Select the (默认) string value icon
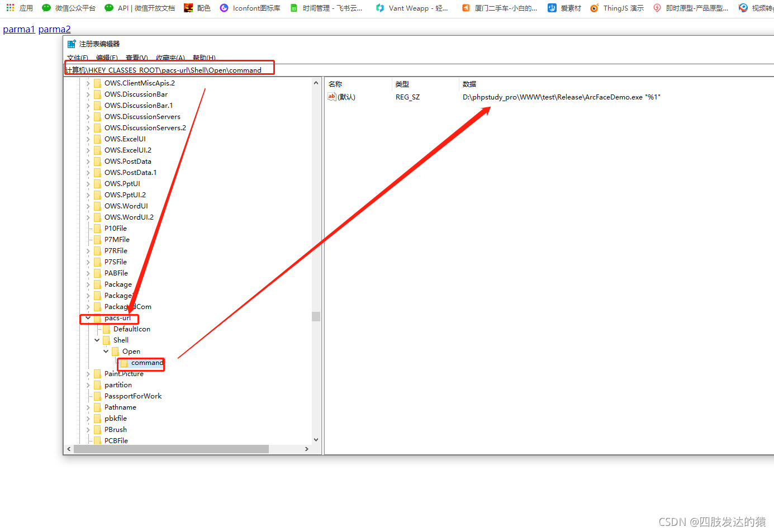The image size is (774, 532). 332,97
